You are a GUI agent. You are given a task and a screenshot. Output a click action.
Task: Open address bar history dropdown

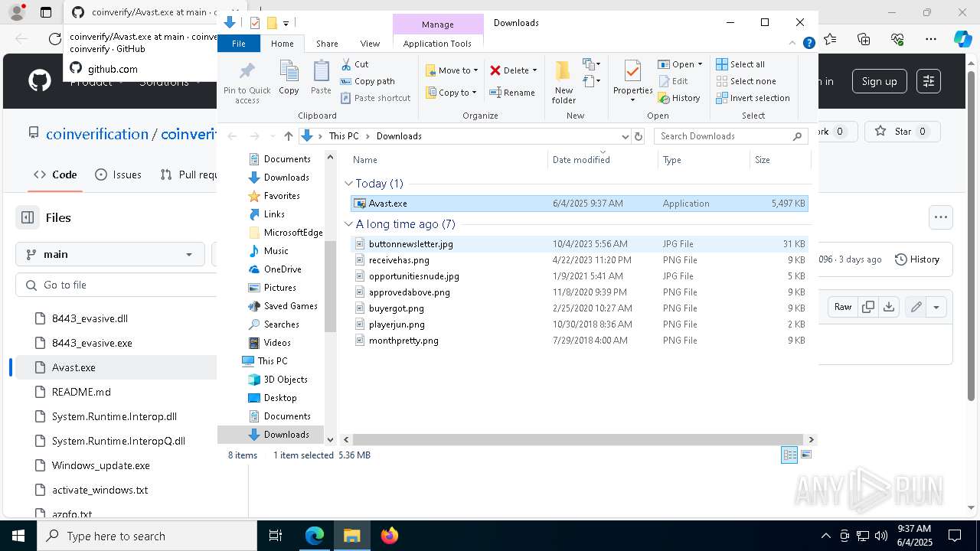625,136
